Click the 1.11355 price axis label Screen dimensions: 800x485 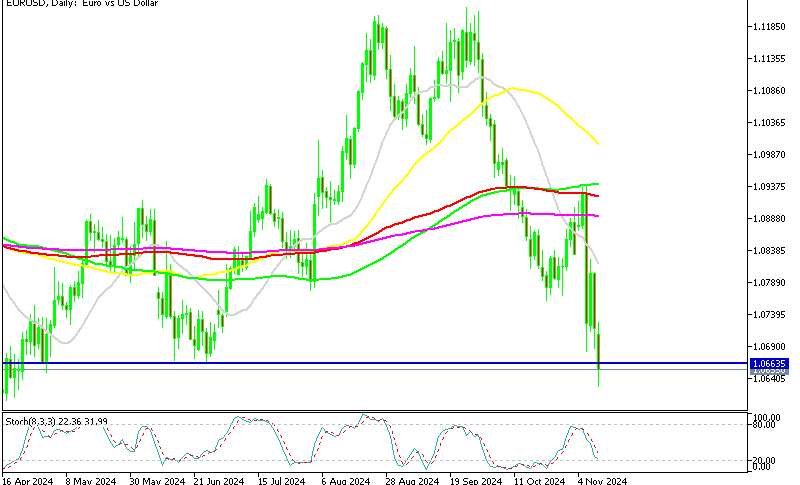[769, 59]
